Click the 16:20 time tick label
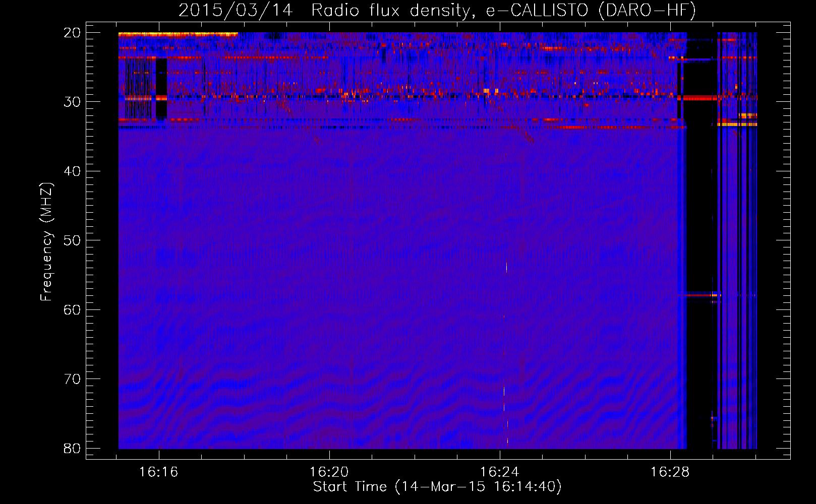 tap(329, 472)
